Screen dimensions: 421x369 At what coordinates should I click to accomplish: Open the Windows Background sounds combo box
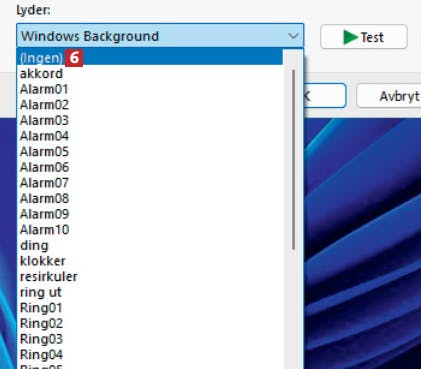(x=160, y=36)
